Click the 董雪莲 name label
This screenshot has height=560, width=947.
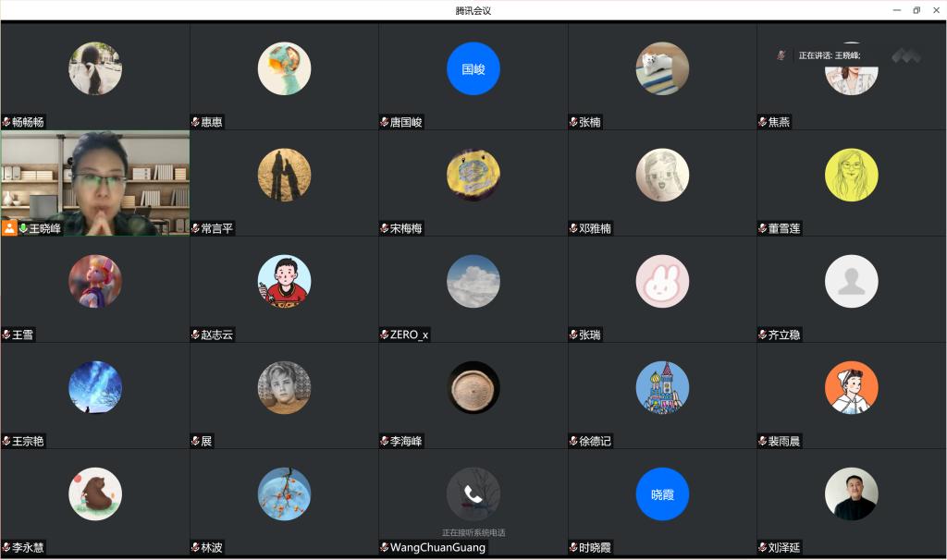coord(784,228)
